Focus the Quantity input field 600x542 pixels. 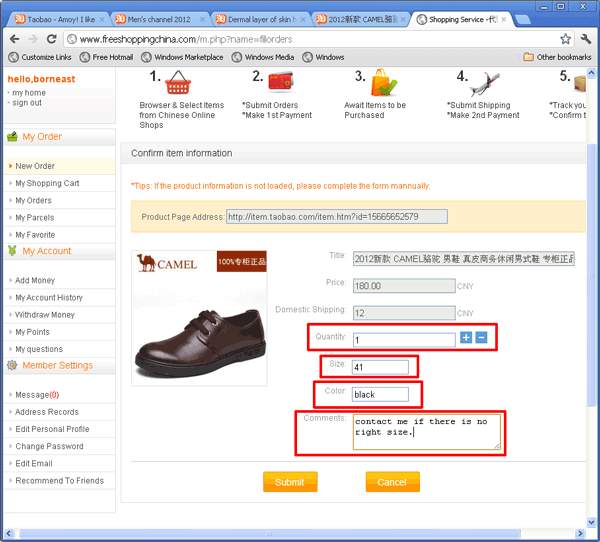(x=404, y=340)
